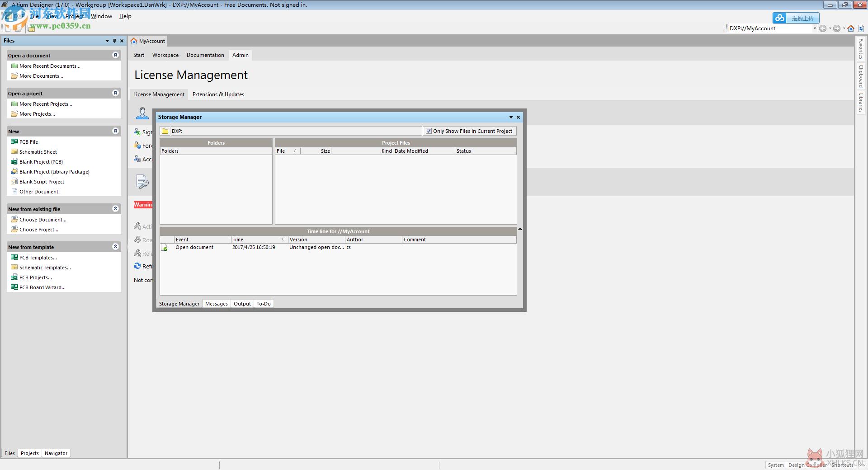
Task: Pin the Files panel with pushpin icon
Action: point(114,41)
